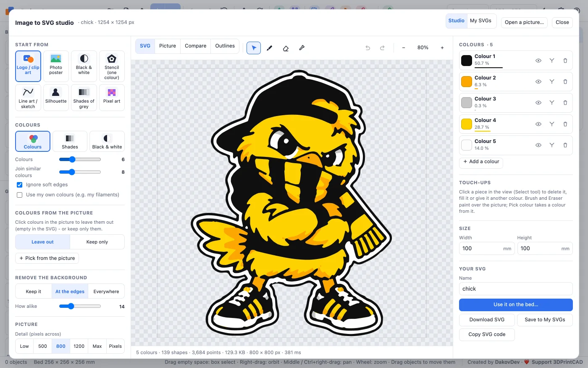Open the Colour 2 orange swatch
The width and height of the screenshot is (588, 368).
click(x=467, y=82)
